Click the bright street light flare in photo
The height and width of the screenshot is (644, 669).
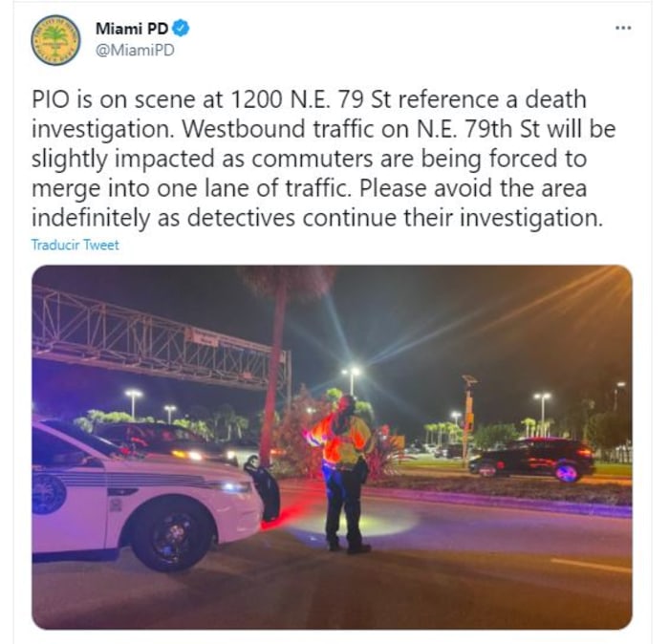[351, 372]
